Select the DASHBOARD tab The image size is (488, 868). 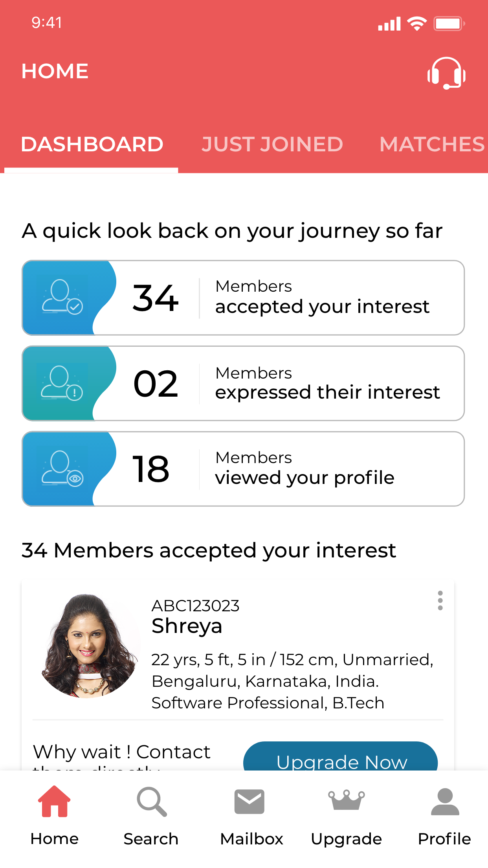(92, 144)
